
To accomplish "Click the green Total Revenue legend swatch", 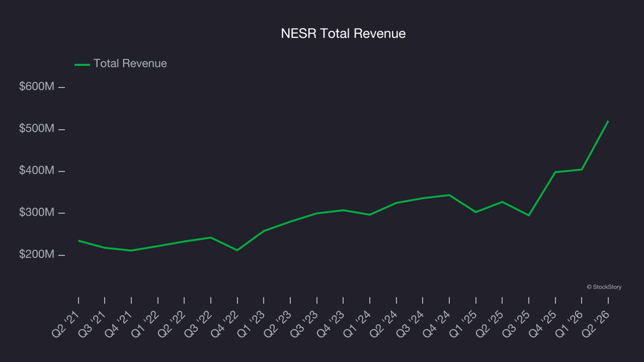I will 82,64.
